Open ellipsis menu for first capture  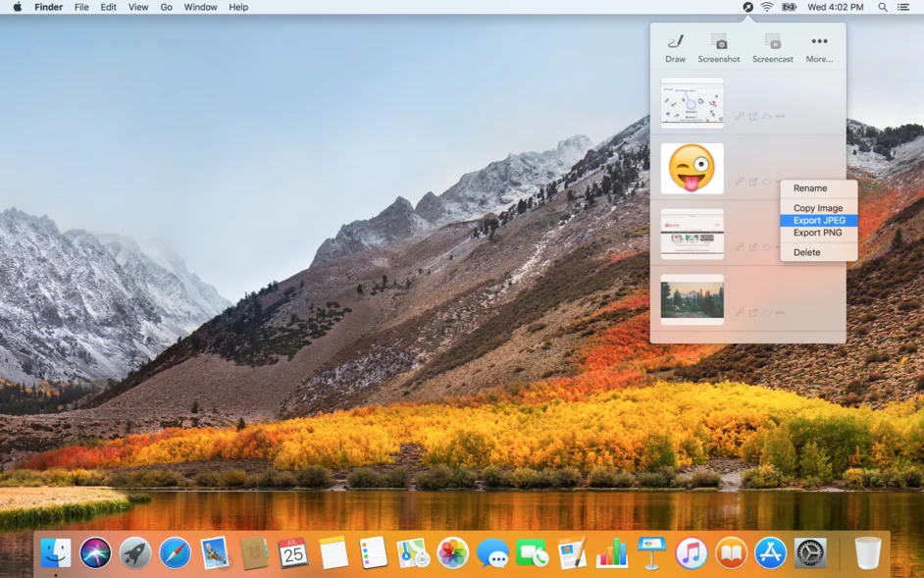(x=781, y=116)
